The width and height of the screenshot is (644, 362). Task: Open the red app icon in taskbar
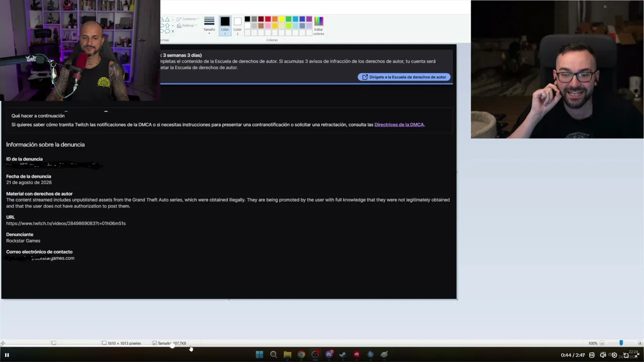(357, 354)
